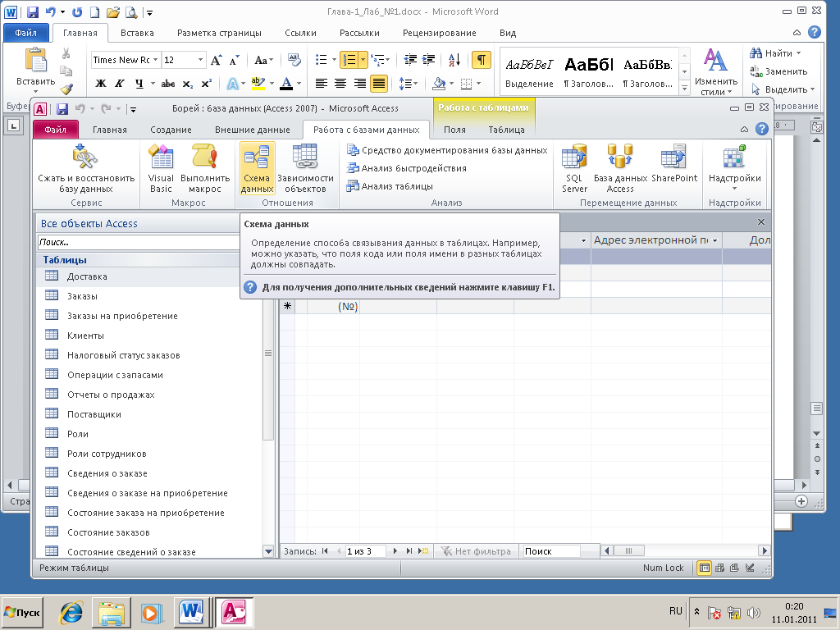840x630 pixels.
Task: Open Word Рецензирование tab
Action: pos(440,33)
